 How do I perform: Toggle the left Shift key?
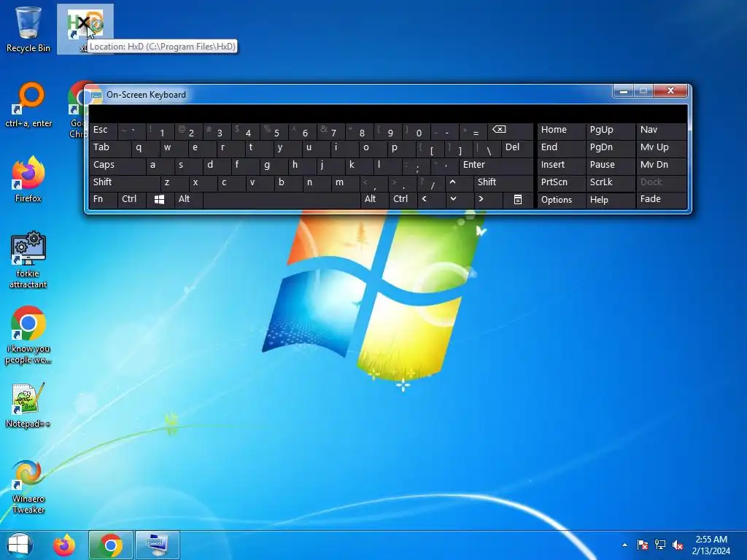pyautogui.click(x=124, y=182)
